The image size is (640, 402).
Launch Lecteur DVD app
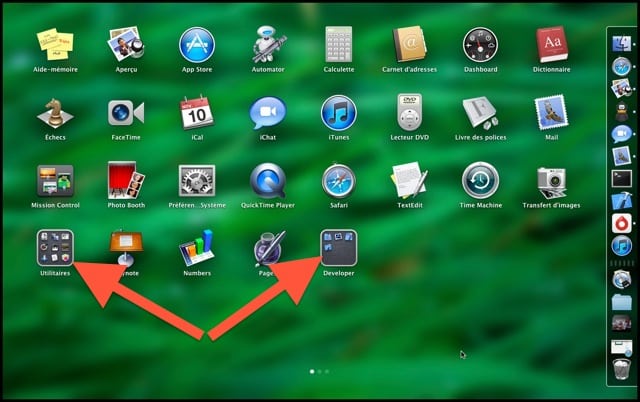[x=409, y=112]
